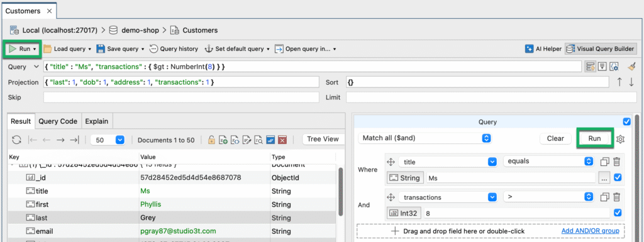
Task: Disable the transactions greater than 8 checkbox
Action: click(x=618, y=212)
